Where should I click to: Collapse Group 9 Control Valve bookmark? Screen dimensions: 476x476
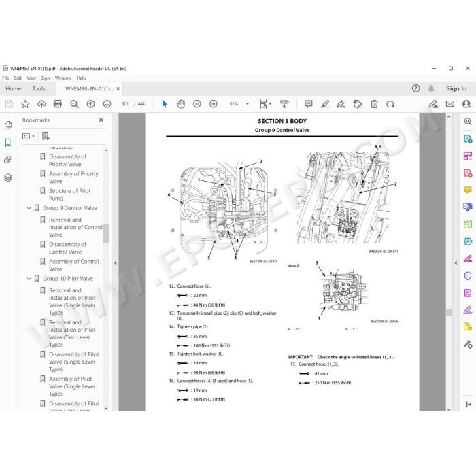tap(29, 208)
